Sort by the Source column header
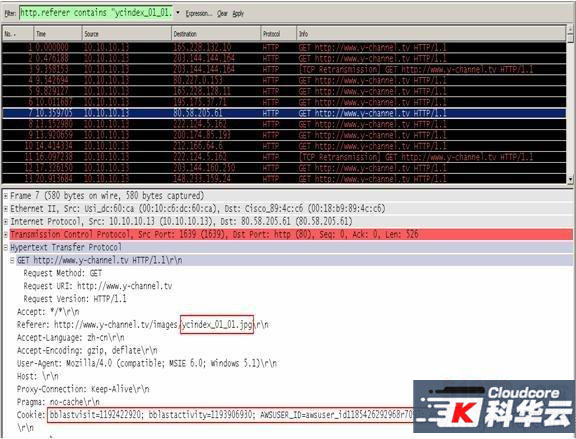576x439 pixels. point(126,34)
